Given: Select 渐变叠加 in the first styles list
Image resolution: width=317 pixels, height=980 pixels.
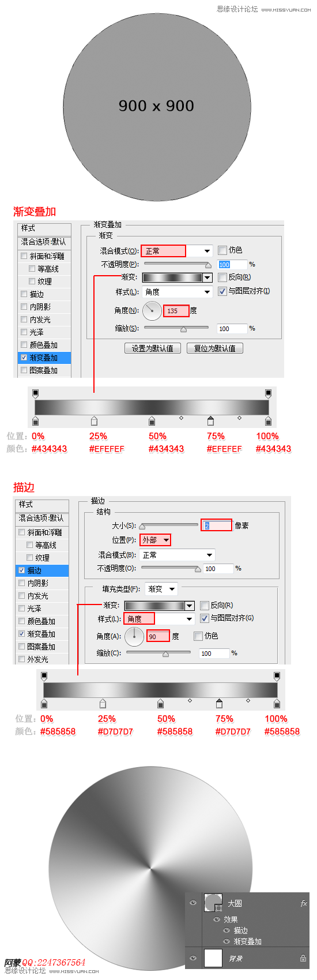Looking at the screenshot, I should tap(44, 358).
